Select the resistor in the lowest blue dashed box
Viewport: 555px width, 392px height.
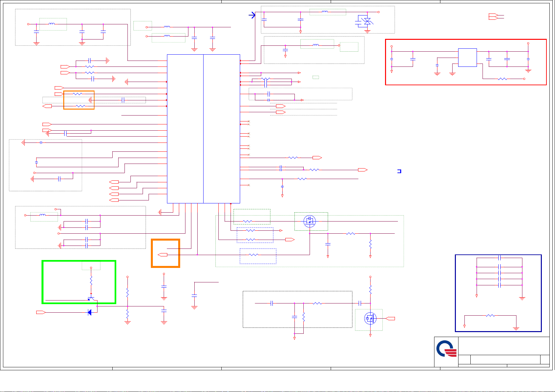click(253, 255)
